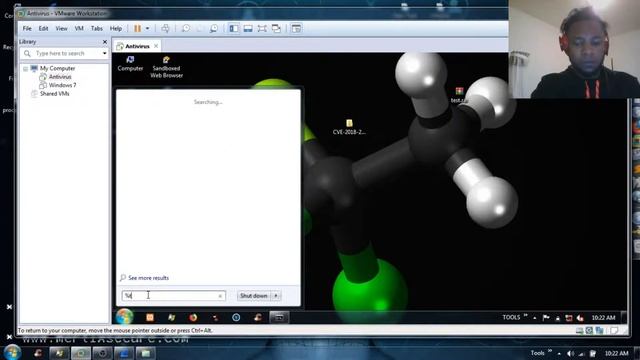Open host taskbar file explorer folder

[x=146, y=353]
